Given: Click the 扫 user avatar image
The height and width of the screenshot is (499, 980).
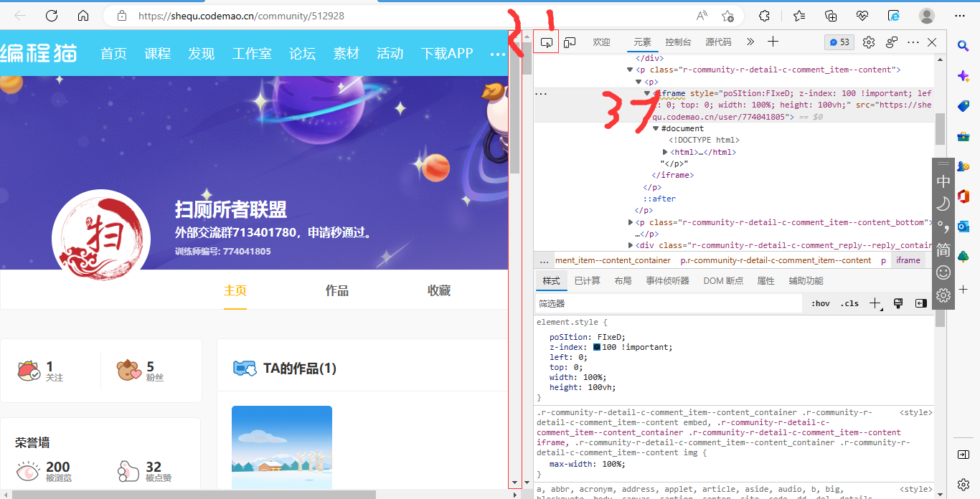Looking at the screenshot, I should (101, 239).
